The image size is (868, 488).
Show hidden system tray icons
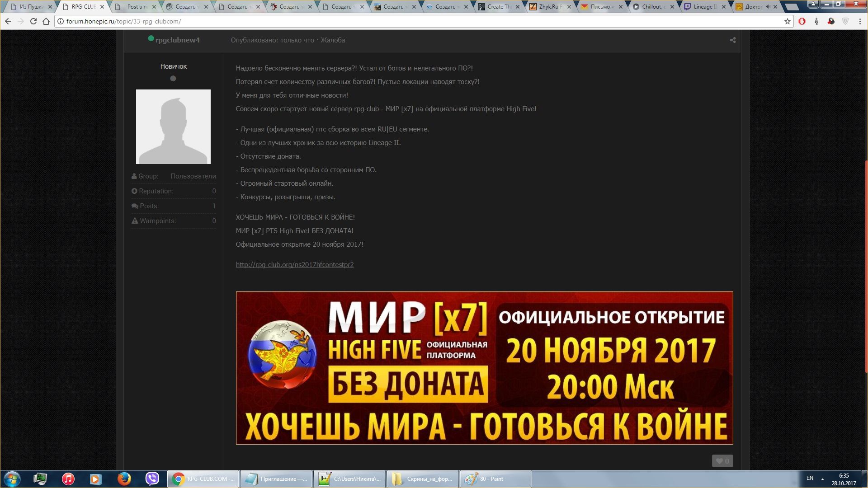point(822,479)
